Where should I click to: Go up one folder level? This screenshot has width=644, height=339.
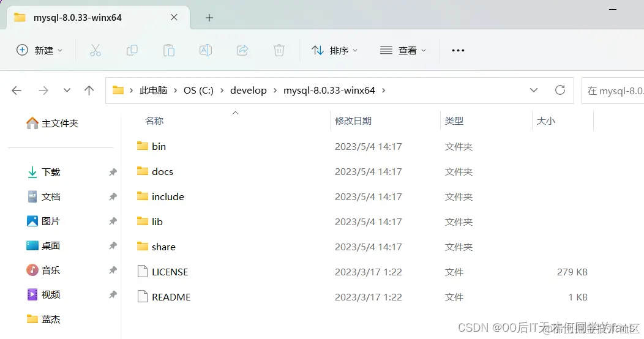pos(89,91)
